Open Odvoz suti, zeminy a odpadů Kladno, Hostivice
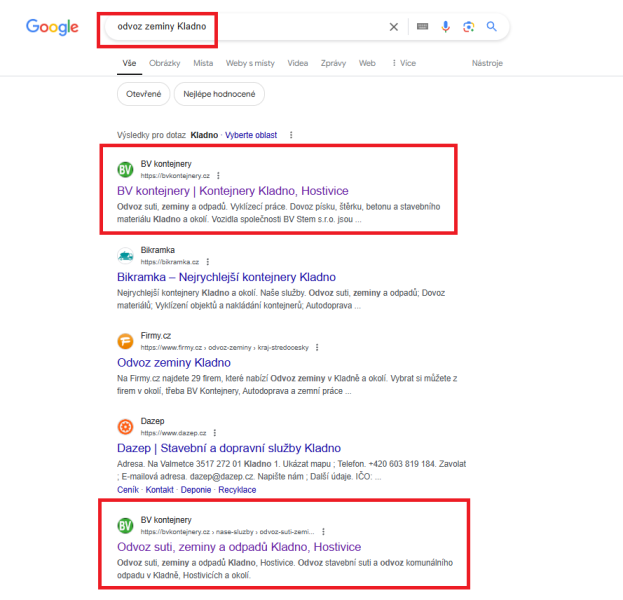The height and width of the screenshot is (600, 623). 239,547
